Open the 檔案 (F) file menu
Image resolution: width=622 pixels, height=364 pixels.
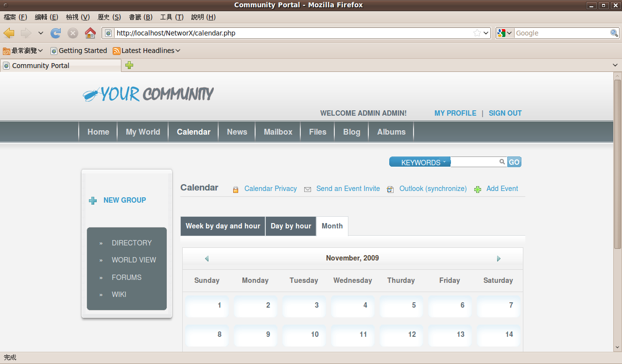point(15,17)
